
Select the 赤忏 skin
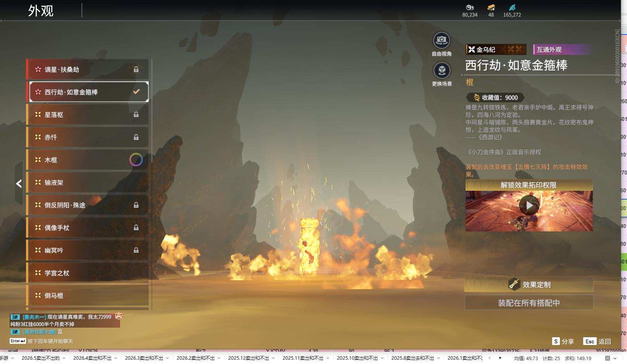[88, 137]
